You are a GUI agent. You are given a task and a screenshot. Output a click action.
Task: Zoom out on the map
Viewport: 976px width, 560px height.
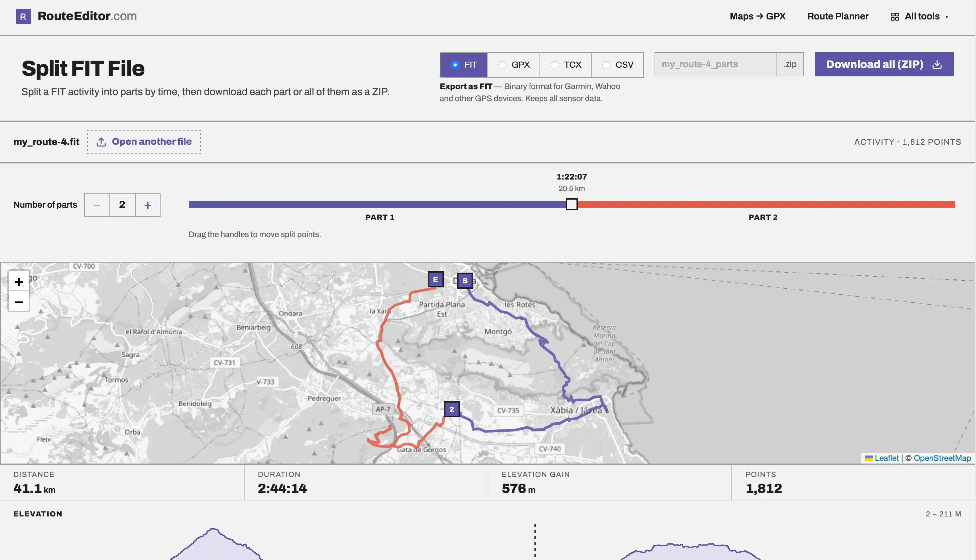(19, 302)
